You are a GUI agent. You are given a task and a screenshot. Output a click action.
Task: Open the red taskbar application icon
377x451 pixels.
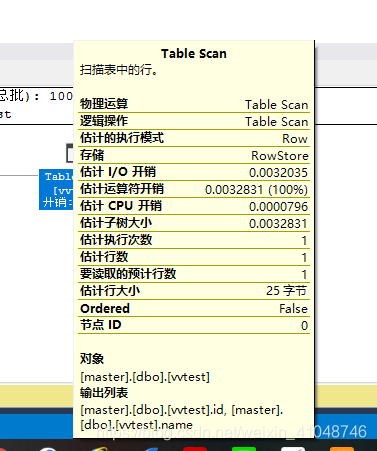coord(195,449)
